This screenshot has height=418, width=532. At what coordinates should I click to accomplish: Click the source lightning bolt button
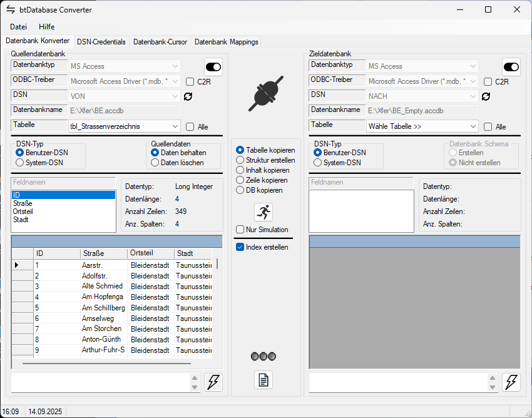[213, 382]
